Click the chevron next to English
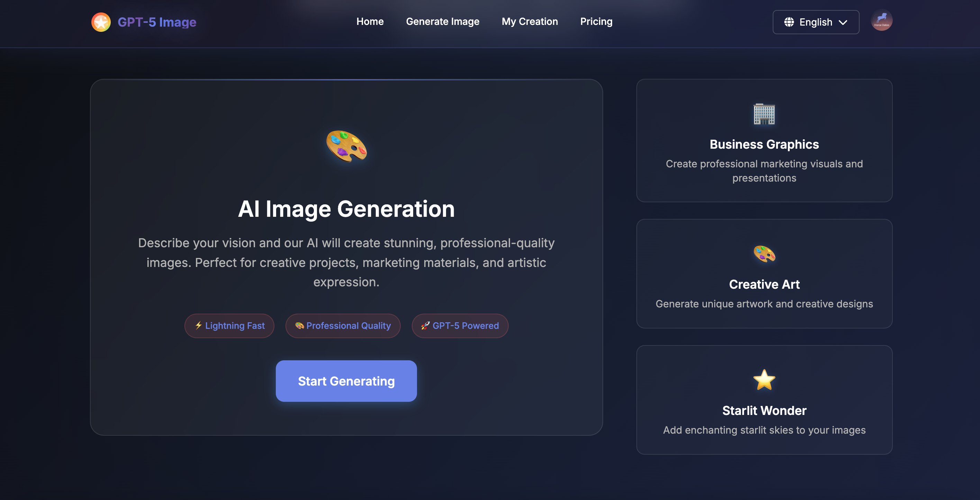 tap(843, 22)
